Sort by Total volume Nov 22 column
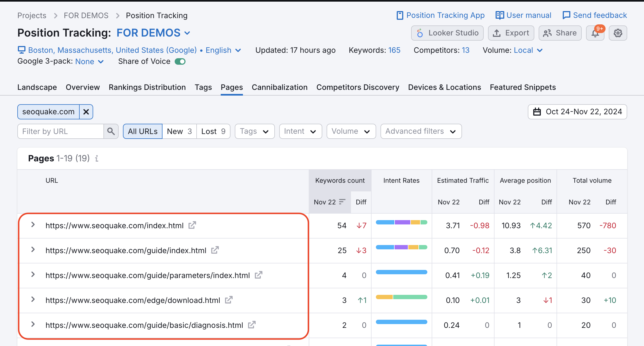 coord(580,202)
